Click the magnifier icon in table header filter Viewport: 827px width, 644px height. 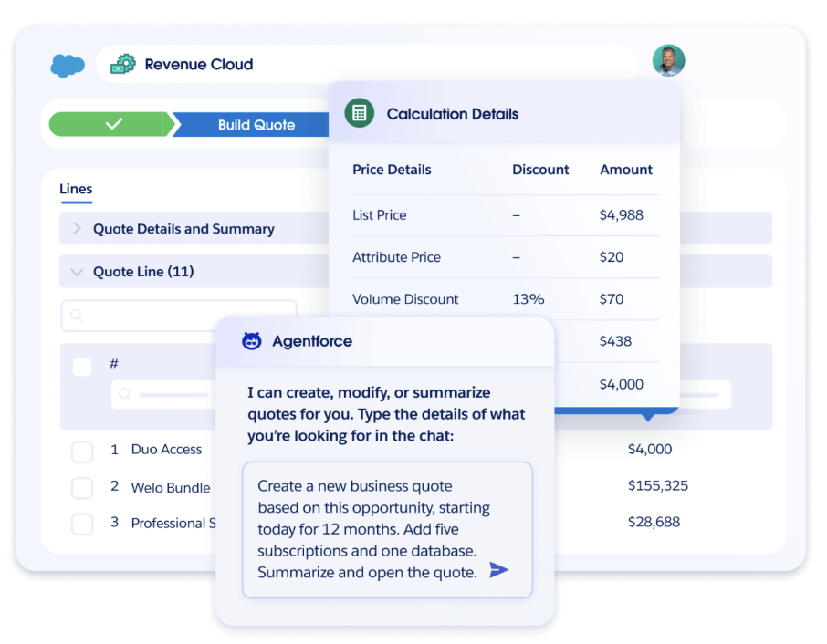point(125,394)
